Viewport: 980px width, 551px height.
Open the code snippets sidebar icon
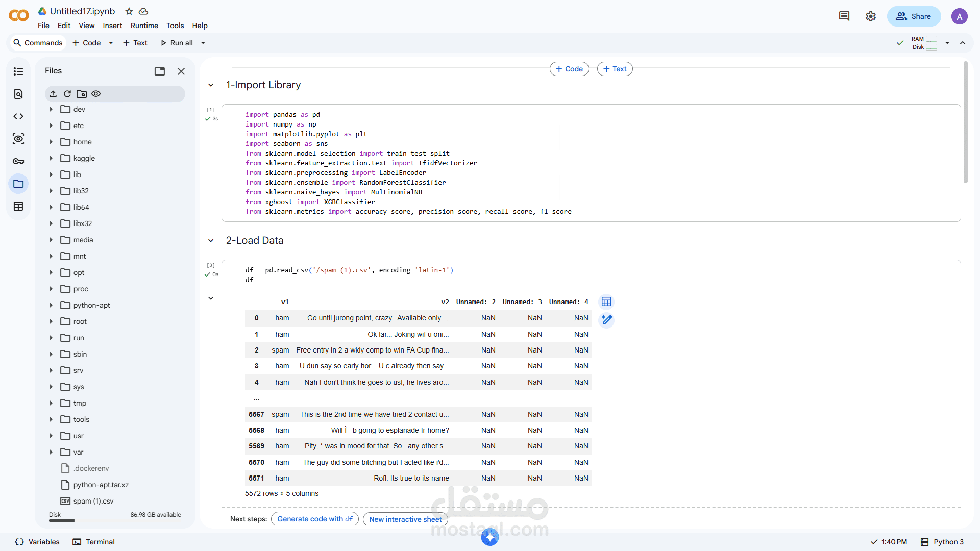[18, 116]
